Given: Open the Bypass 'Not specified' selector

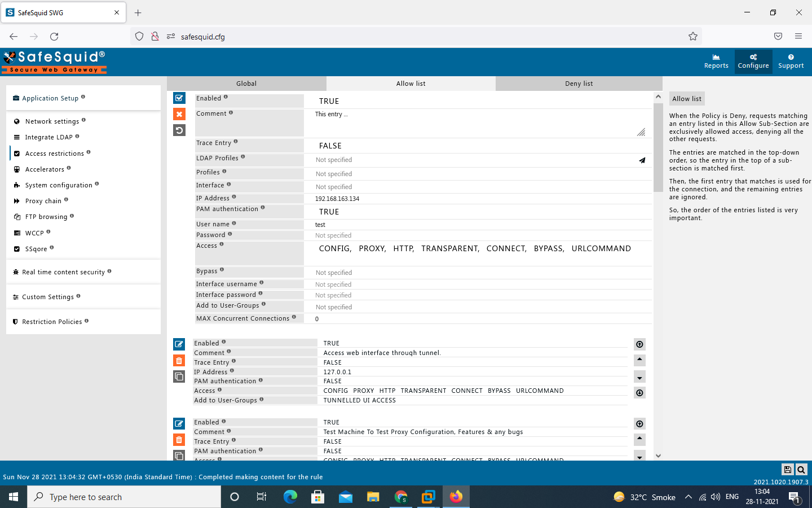Looking at the screenshot, I should (334, 273).
